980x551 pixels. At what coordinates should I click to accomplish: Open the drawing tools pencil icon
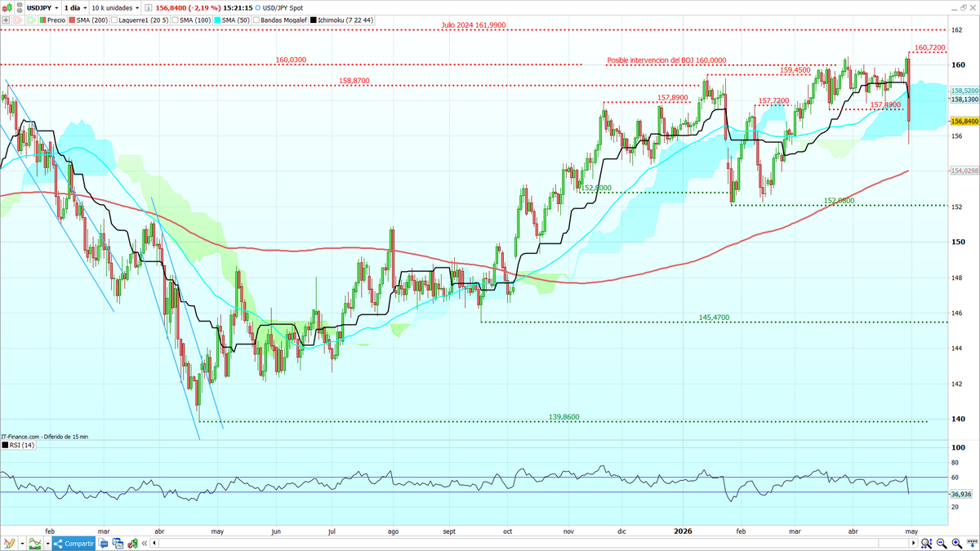(x=10, y=544)
